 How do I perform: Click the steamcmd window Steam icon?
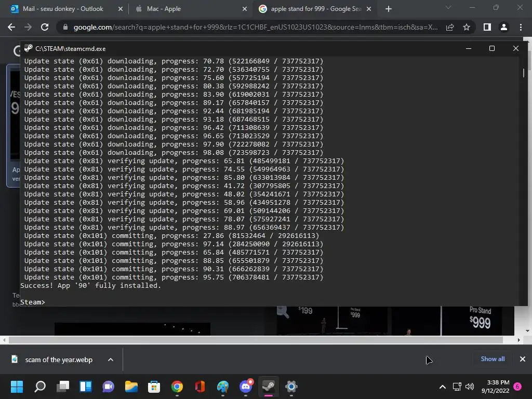(29, 48)
